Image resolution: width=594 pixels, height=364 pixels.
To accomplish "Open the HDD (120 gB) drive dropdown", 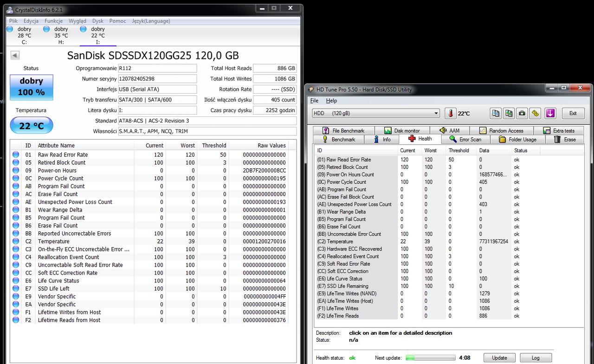I will point(376,113).
